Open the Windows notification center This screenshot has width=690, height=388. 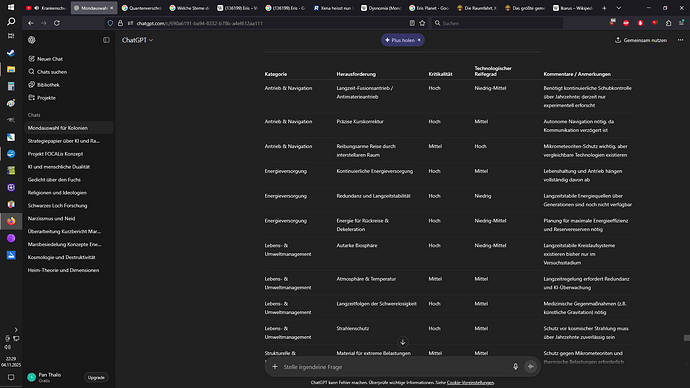coord(11,377)
